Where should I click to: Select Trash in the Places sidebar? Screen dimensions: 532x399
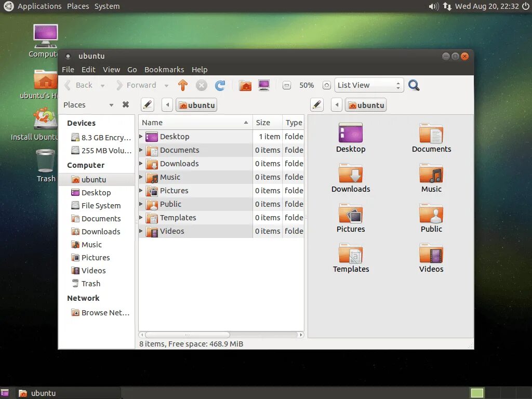(x=86, y=283)
